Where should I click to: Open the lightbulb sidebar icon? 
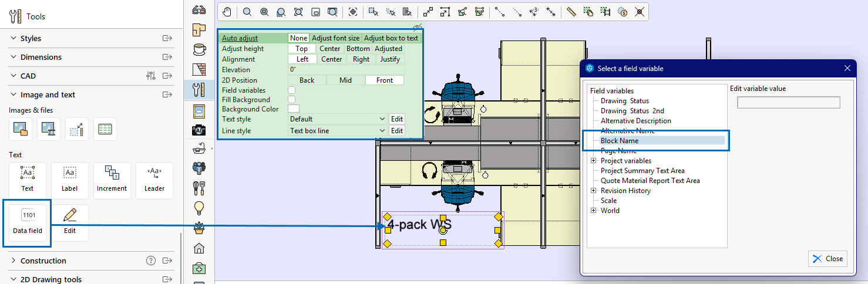(199, 208)
